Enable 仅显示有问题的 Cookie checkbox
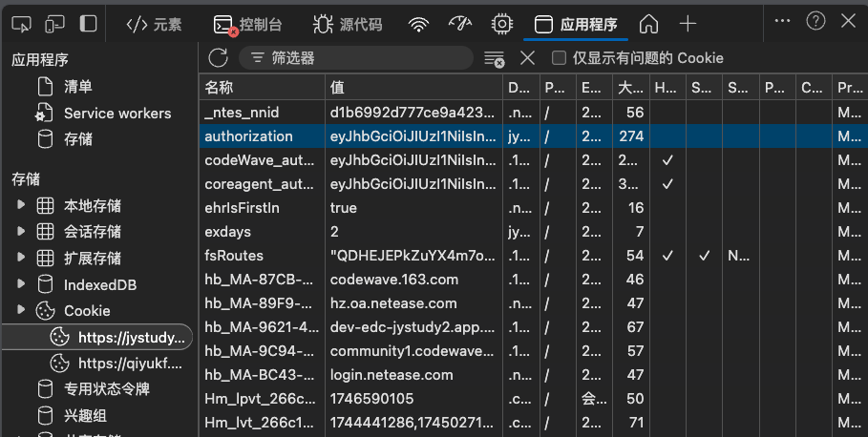Screen dimensions: 868x437 click(560, 58)
